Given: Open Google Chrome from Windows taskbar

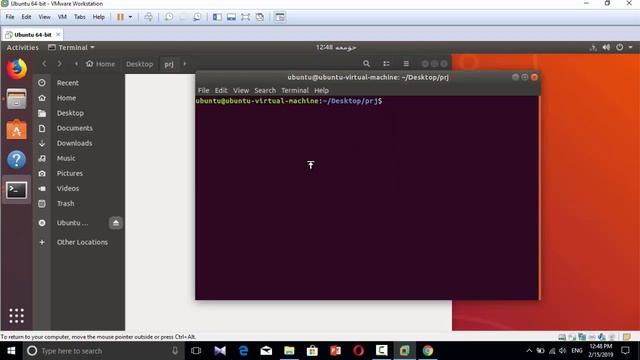Looking at the screenshot, I should point(428,351).
